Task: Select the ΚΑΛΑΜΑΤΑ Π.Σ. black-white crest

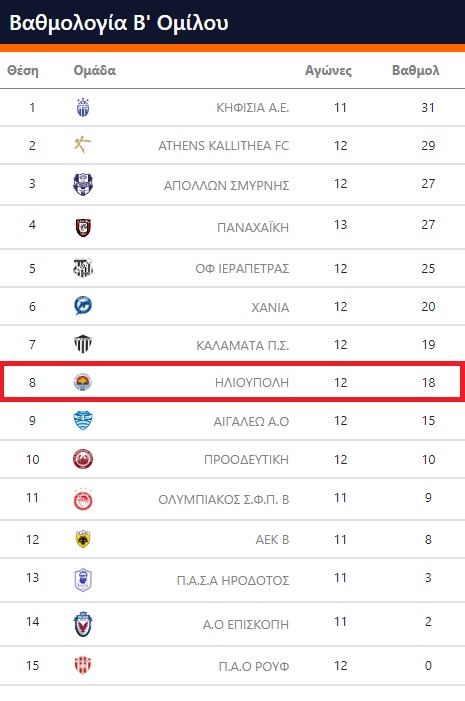Action: [x=83, y=344]
